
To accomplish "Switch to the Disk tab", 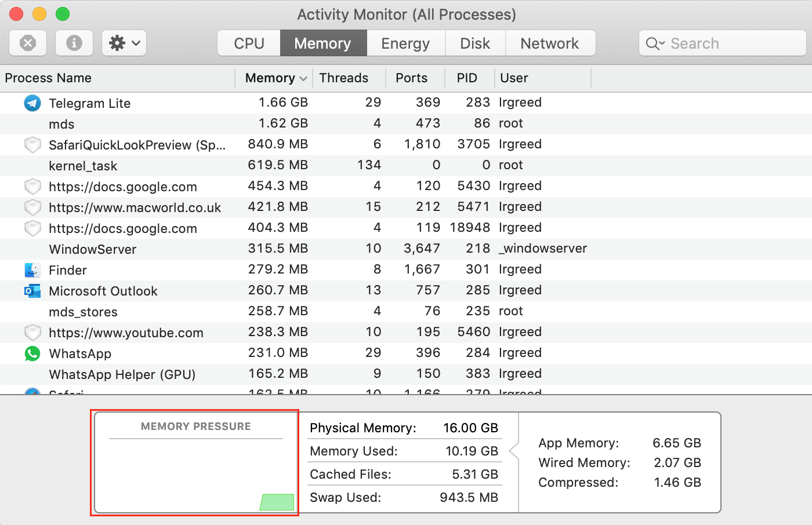I will click(475, 43).
